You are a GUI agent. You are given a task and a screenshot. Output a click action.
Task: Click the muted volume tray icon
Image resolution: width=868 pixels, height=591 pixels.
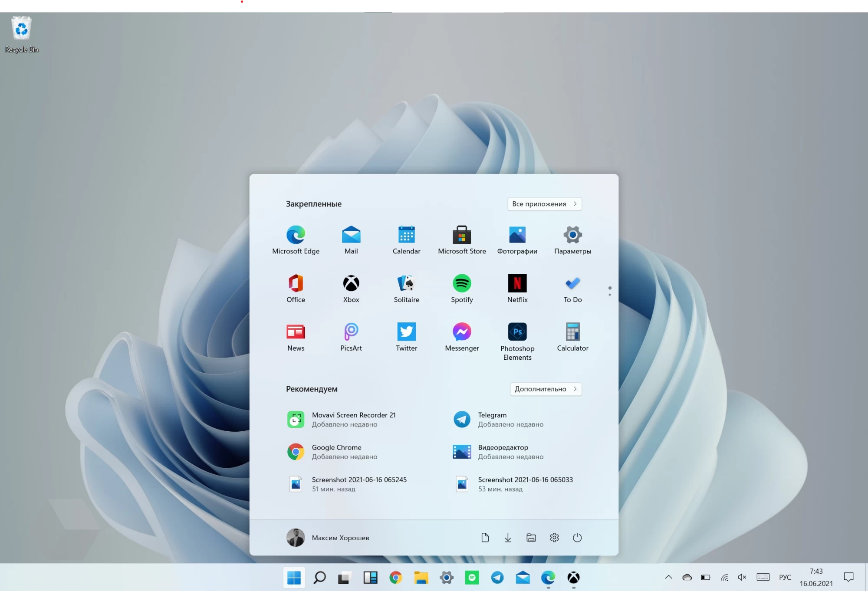(x=743, y=577)
